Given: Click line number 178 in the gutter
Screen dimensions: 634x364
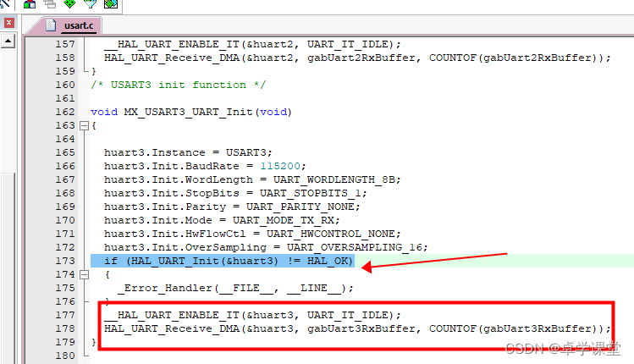Looking at the screenshot, I should (65, 328).
